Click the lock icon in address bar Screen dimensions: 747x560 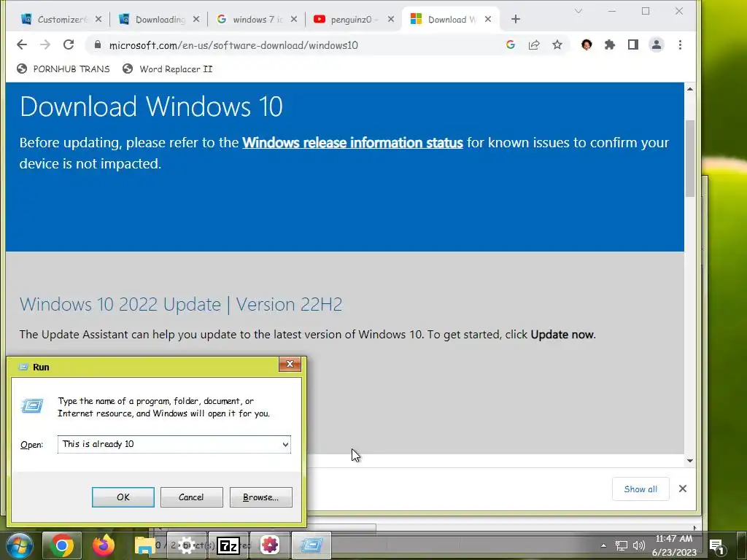point(98,44)
